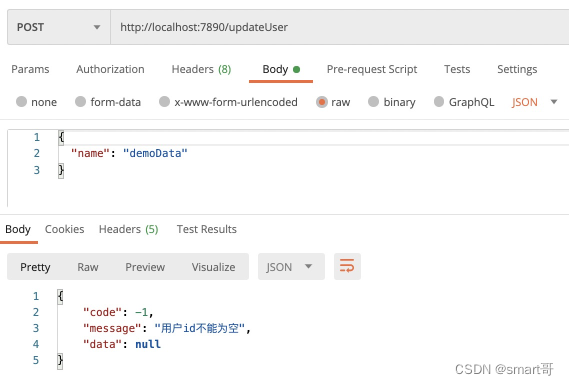Switch to the Raw response view
This screenshot has width=569, height=385.
[88, 267]
